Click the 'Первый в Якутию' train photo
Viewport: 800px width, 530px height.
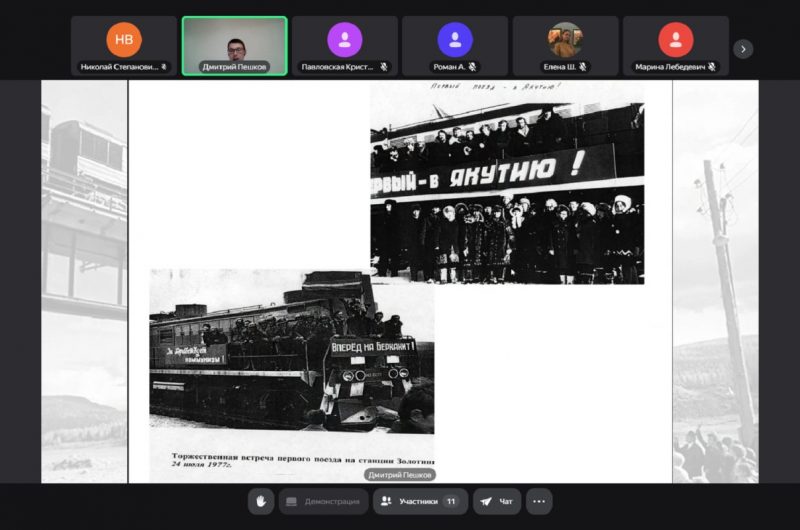(x=507, y=183)
